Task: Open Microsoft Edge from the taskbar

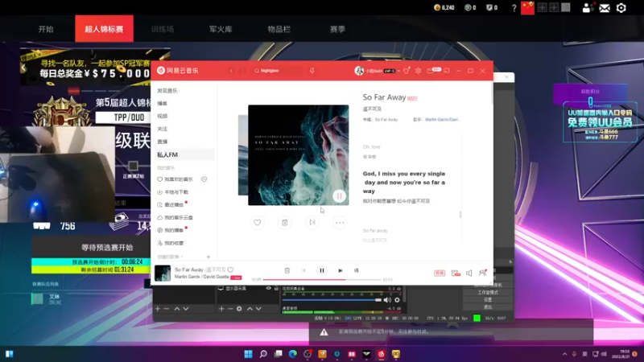Action: point(293,354)
